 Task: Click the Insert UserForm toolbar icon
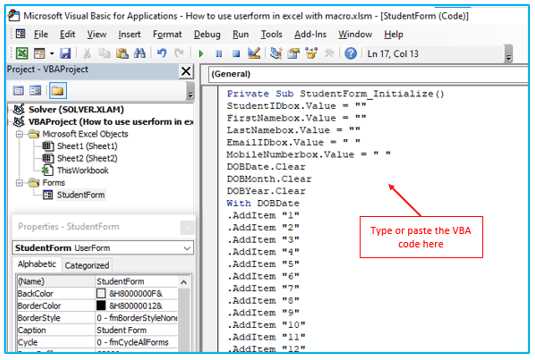coord(39,53)
